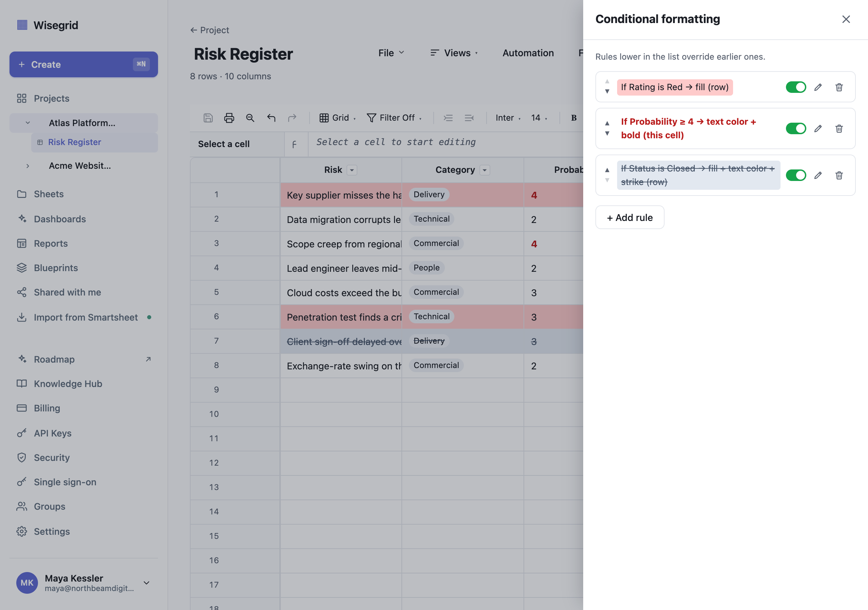Click the Add rule button

[x=630, y=217]
